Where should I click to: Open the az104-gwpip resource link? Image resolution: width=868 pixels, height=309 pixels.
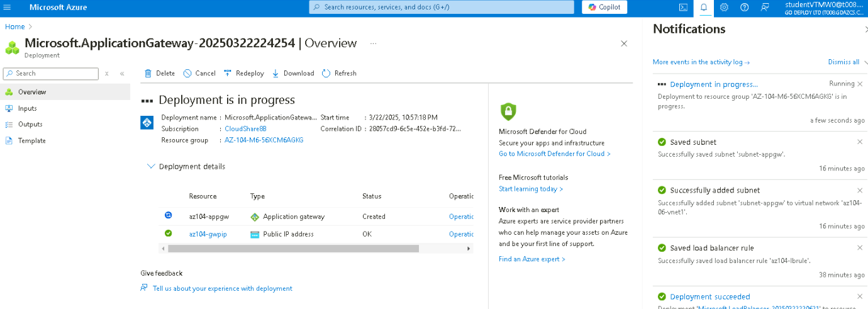click(207, 234)
